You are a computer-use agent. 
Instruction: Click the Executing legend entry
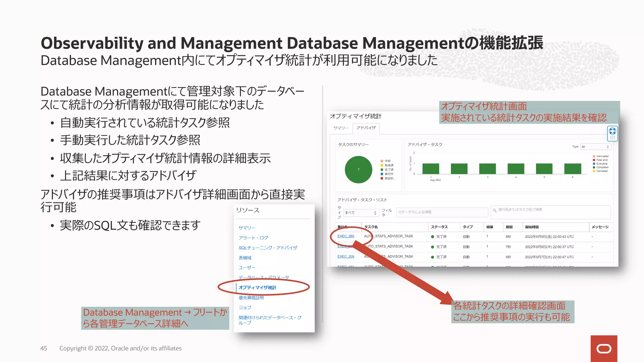(x=600, y=164)
